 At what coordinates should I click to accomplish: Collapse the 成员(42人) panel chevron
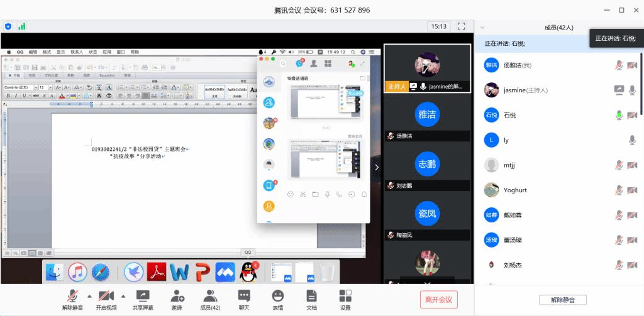click(x=482, y=28)
